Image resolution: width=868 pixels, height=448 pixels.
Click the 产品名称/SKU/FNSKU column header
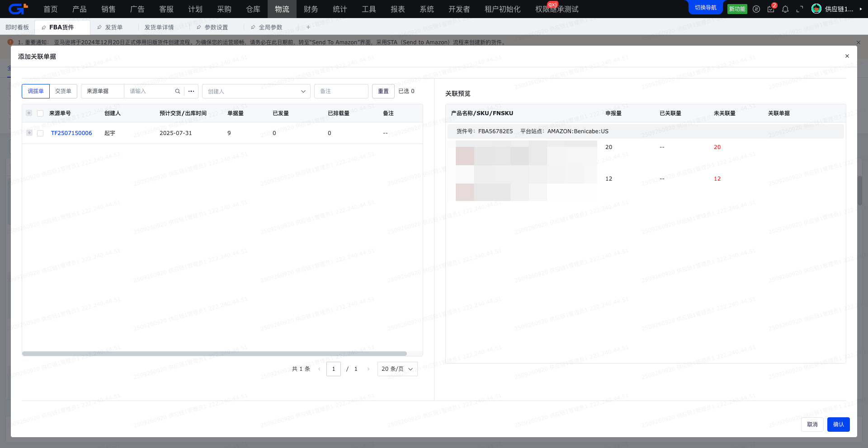(482, 113)
